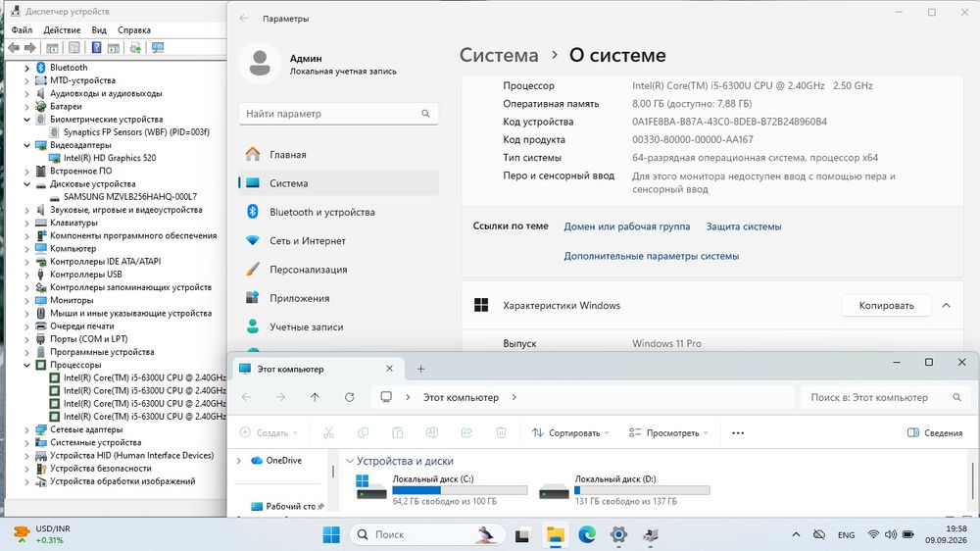Open Settings gear icon on taskbar
Screen dimensions: 980x551
coord(618,534)
